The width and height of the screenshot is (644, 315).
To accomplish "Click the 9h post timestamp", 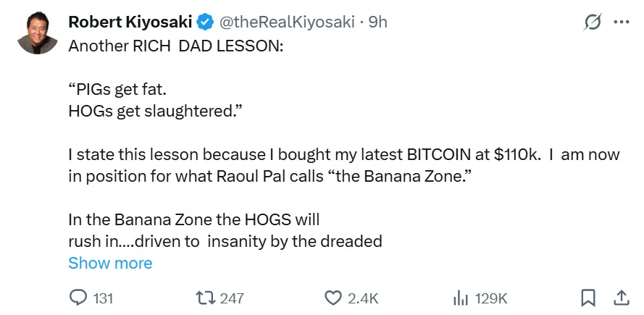I will [x=378, y=22].
